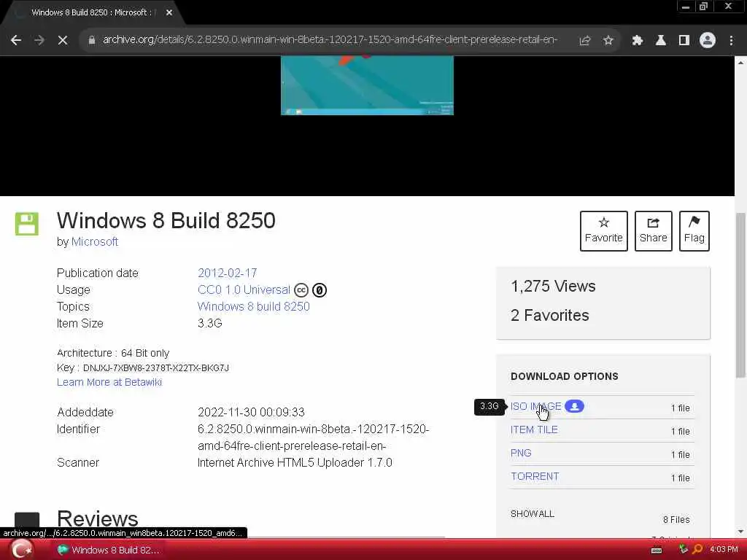Click the Addeddate value 2022-11-30 00:09:33
Screen dimensions: 747x560
(x=251, y=413)
